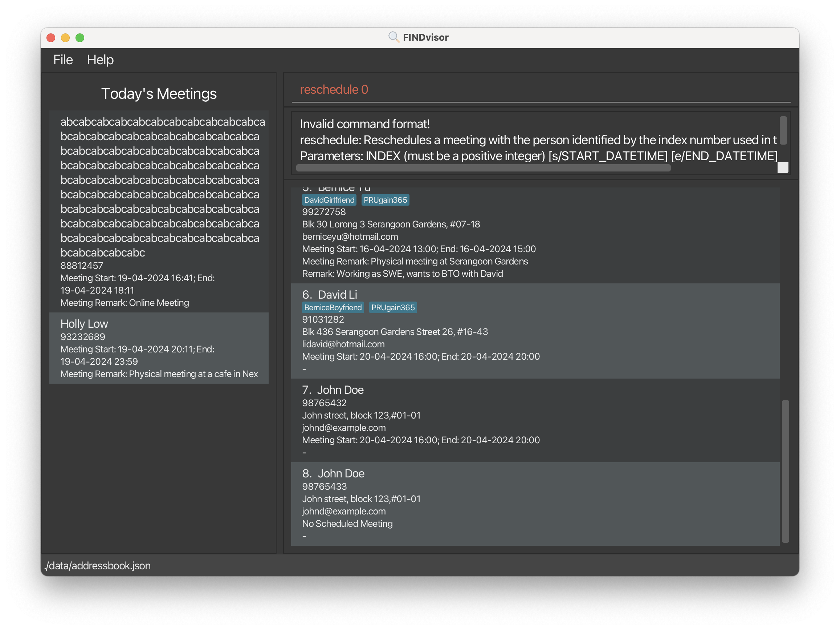840x630 pixels.
Task: Click the FINDvisor magnifier title icon
Action: tap(394, 37)
